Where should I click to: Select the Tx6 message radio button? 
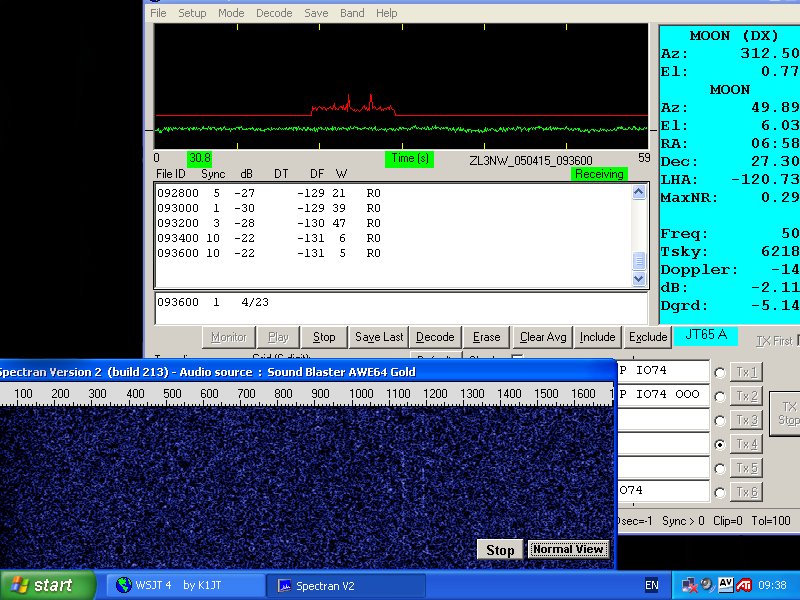point(719,492)
